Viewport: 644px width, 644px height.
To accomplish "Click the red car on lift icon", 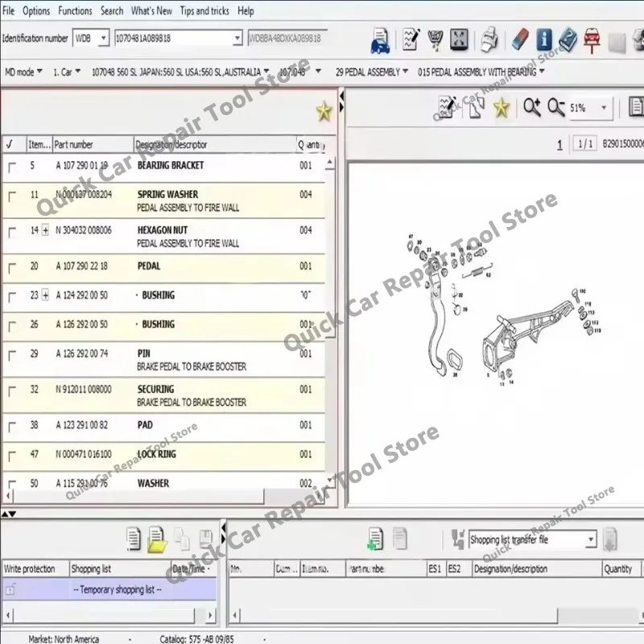I will (x=592, y=40).
